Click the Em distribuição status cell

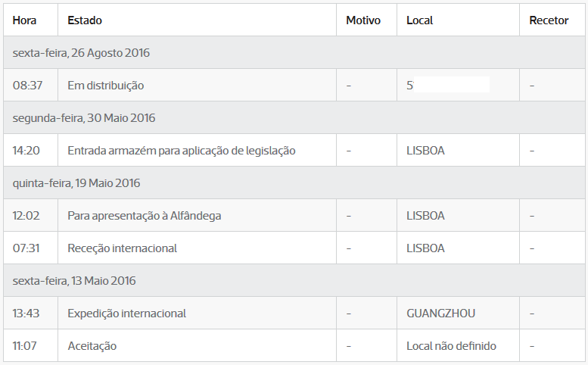click(106, 86)
